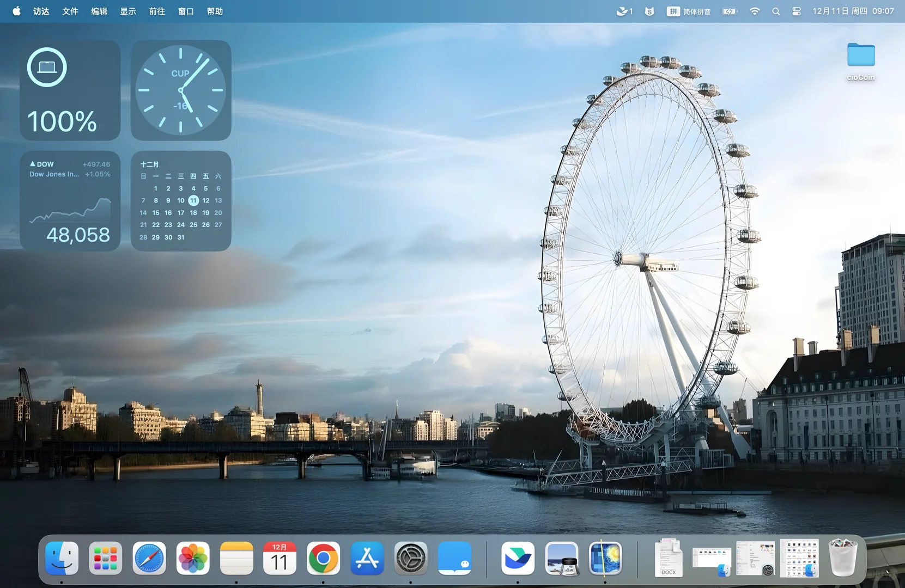Launch Google Chrome from the Dock
Screen dimensions: 905x588
[x=323, y=558]
